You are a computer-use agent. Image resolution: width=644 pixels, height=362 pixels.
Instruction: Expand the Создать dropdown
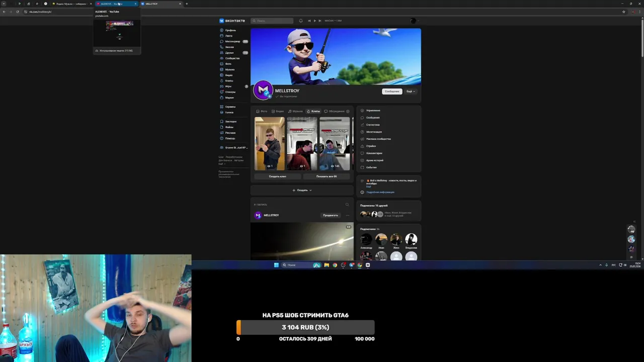coord(302,190)
